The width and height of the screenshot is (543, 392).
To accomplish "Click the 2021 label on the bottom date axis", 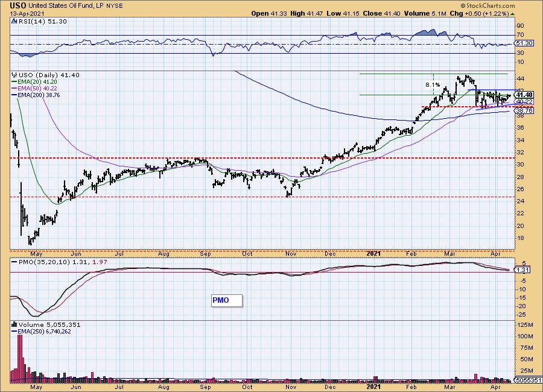I will pos(373,387).
